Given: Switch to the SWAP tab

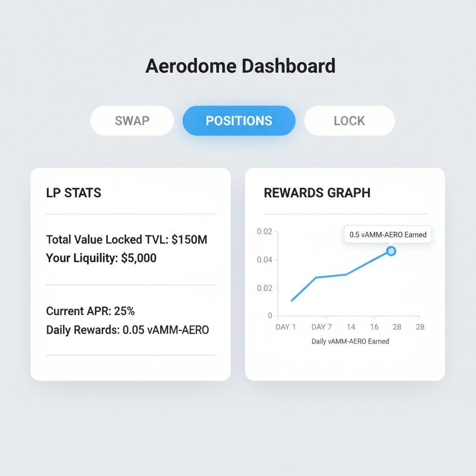Looking at the screenshot, I should (x=132, y=120).
